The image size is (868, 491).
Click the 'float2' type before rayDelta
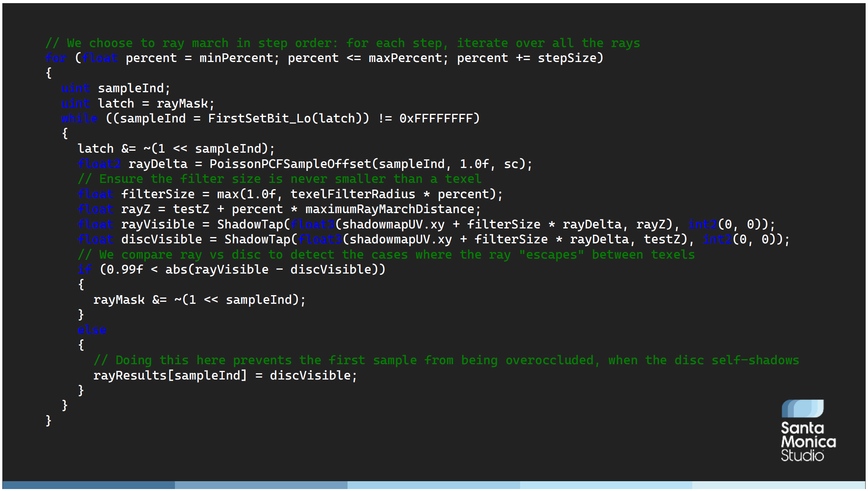tap(99, 164)
